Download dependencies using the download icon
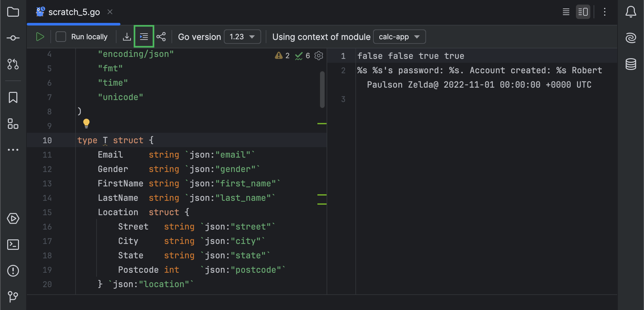 point(127,37)
